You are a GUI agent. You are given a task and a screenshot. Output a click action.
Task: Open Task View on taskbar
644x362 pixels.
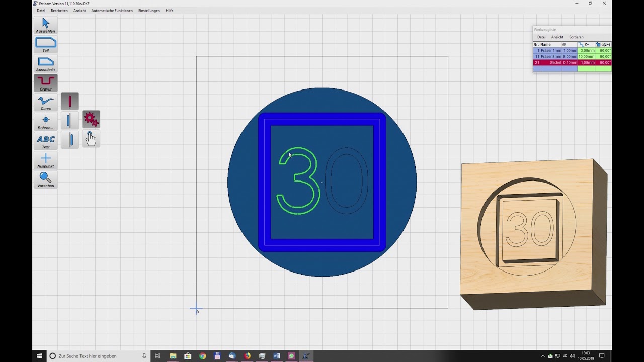[157, 356]
